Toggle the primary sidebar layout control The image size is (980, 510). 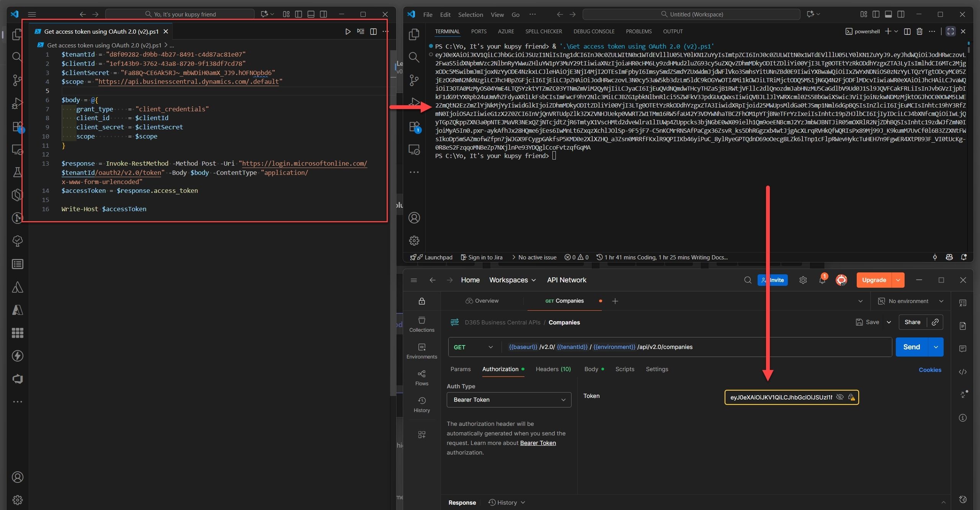click(x=876, y=14)
